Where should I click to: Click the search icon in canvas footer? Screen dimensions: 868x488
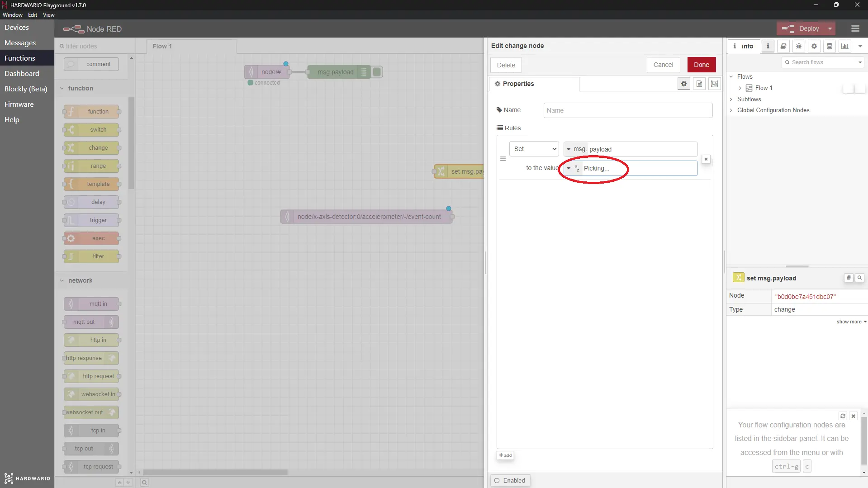(144, 483)
